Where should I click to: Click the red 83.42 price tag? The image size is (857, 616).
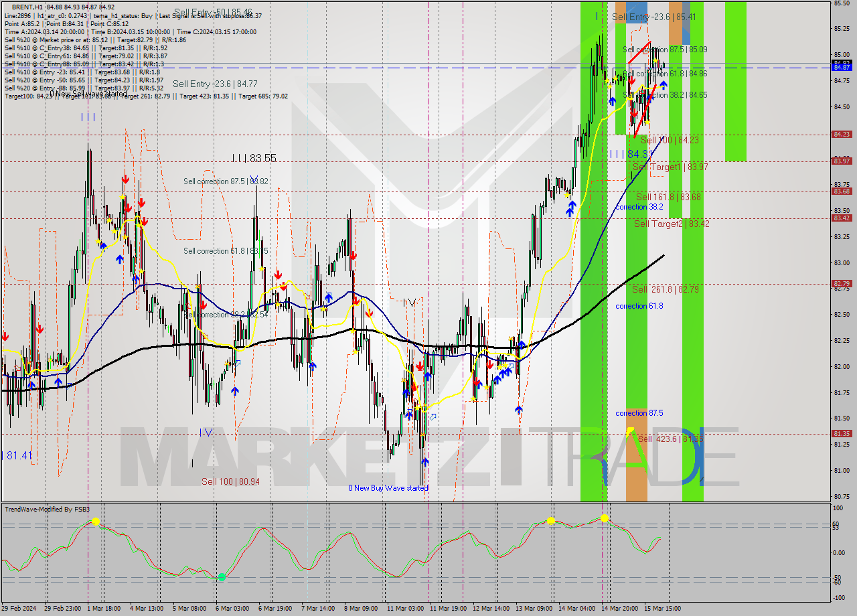[x=842, y=218]
